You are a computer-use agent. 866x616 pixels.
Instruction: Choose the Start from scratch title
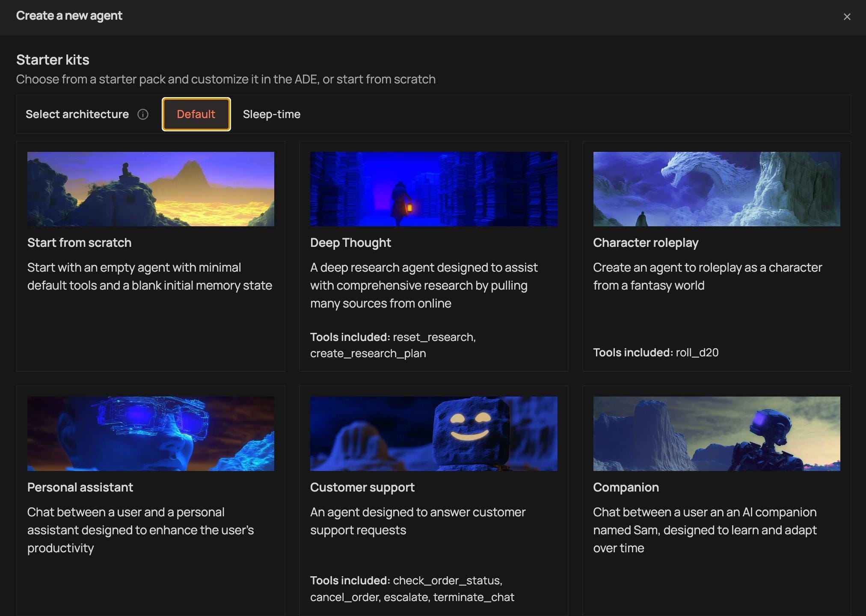pos(79,243)
